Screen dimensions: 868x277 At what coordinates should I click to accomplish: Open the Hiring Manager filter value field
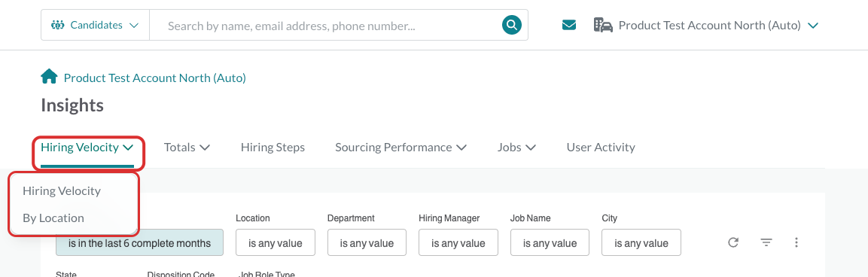[x=458, y=242]
